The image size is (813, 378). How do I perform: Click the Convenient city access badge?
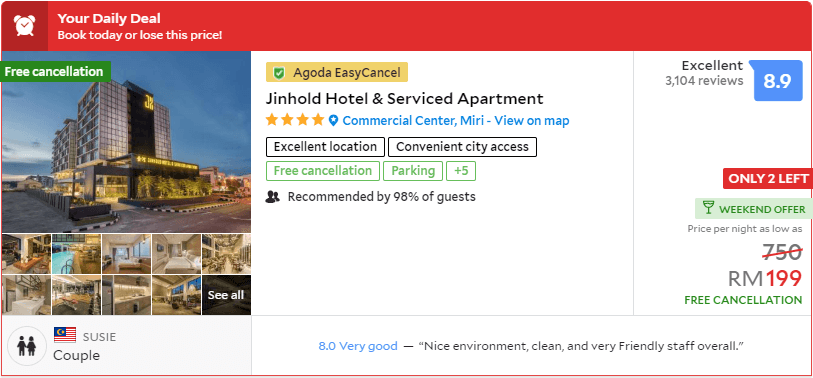pos(462,147)
